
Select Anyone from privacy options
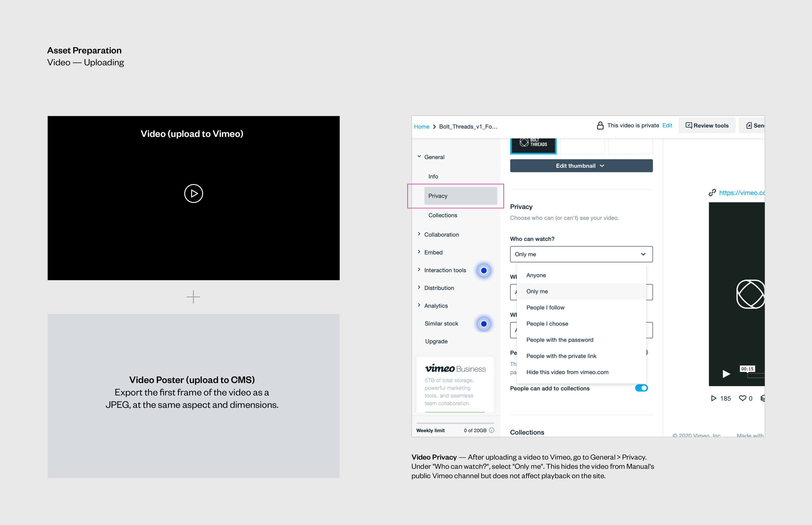536,275
